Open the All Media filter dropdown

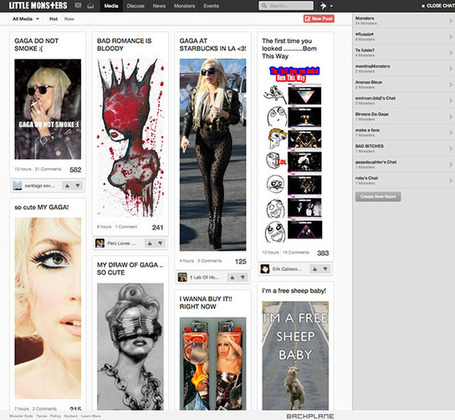pyautogui.click(x=26, y=19)
